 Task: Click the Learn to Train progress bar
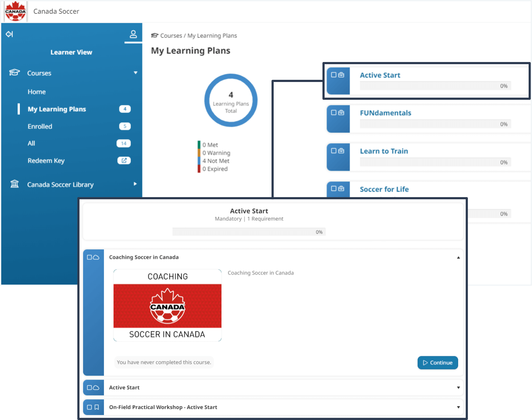point(435,162)
